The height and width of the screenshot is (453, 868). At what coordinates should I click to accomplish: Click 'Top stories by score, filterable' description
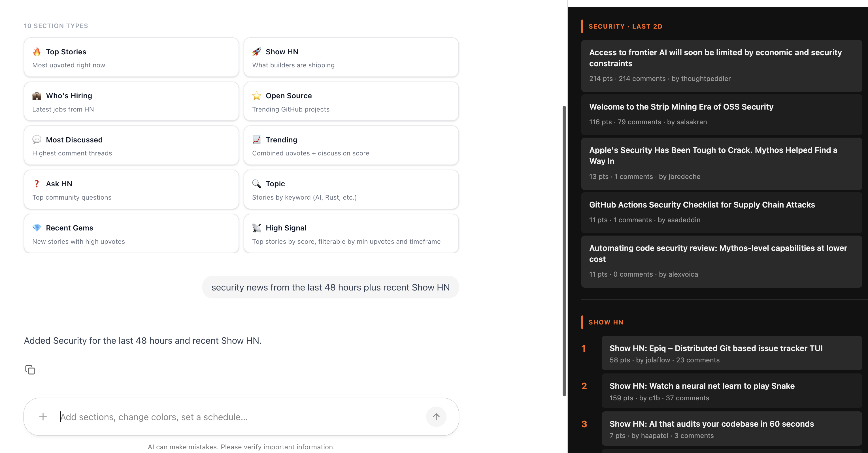(x=346, y=242)
